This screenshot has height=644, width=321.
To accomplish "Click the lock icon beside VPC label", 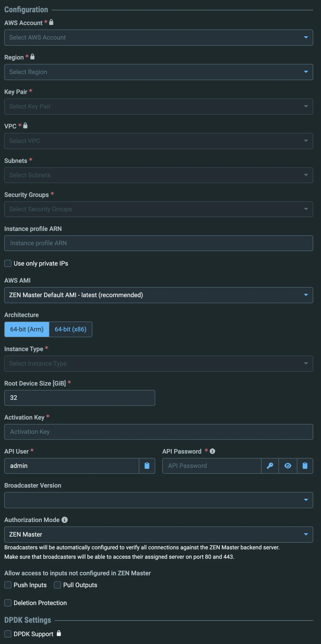I will point(25,126).
